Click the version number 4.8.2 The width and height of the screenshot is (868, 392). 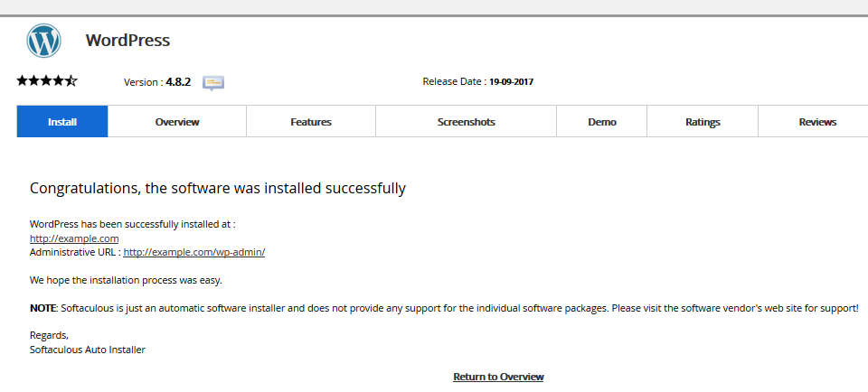pyautogui.click(x=178, y=82)
